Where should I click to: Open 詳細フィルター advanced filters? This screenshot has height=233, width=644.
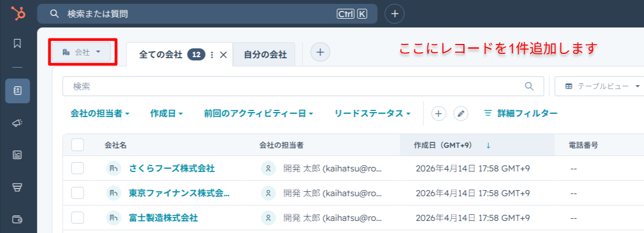[x=520, y=113]
